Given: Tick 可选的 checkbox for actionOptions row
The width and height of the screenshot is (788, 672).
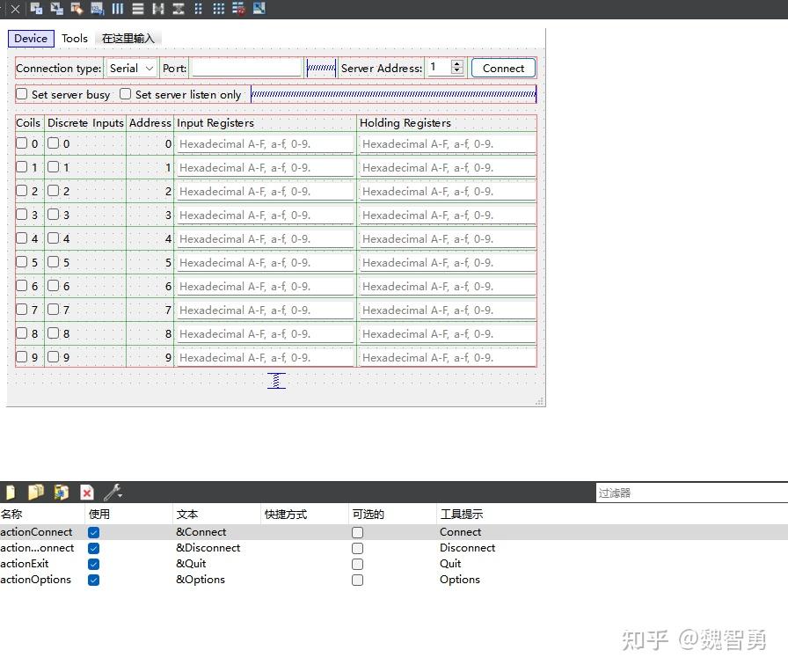Looking at the screenshot, I should 357,580.
